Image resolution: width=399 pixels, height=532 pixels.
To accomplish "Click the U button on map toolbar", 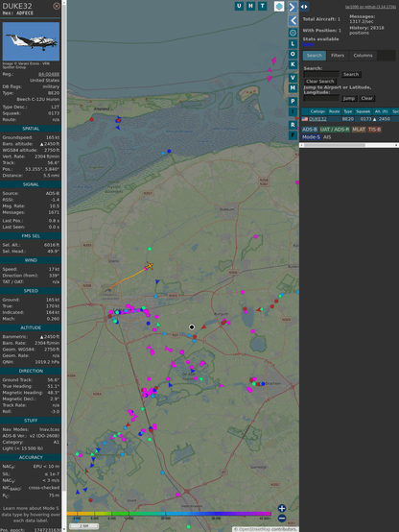I will (240, 6).
